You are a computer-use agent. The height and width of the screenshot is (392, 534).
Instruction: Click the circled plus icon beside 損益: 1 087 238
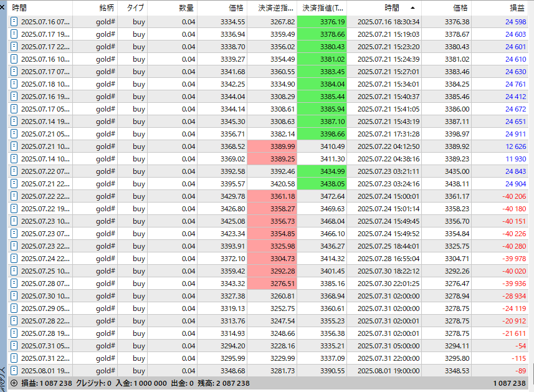(14, 383)
